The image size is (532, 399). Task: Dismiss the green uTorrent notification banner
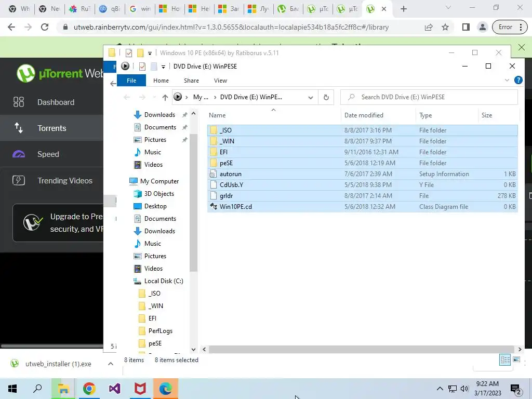tap(522, 47)
